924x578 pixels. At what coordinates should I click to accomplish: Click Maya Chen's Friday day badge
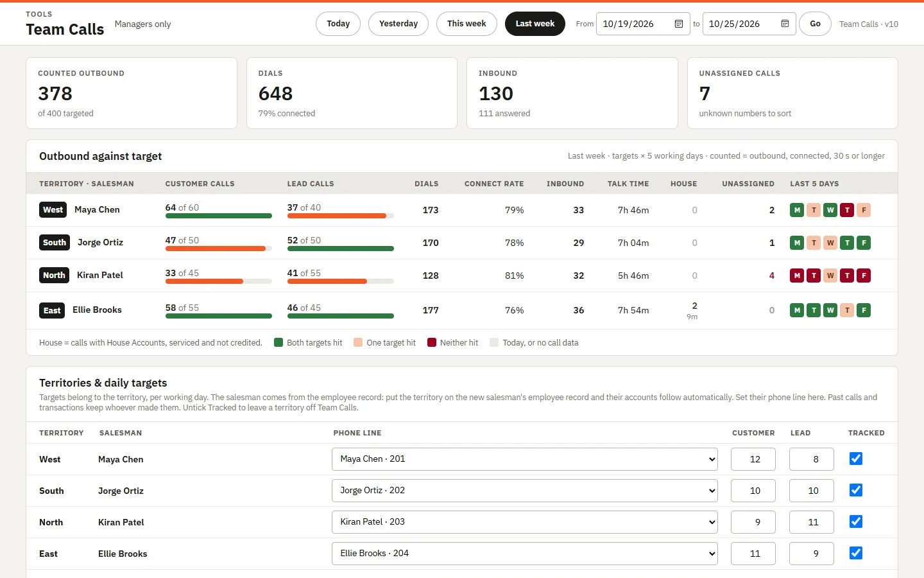864,210
